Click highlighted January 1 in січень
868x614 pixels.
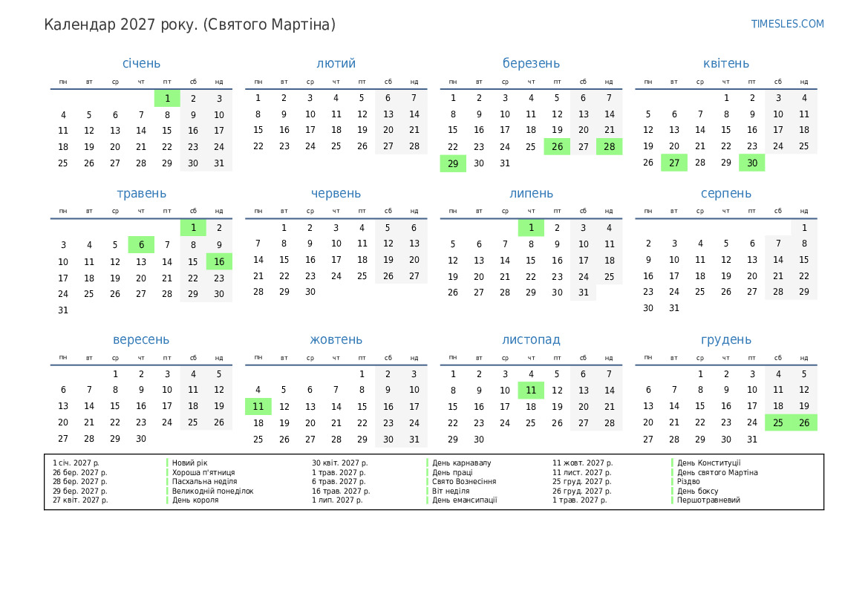pyautogui.click(x=167, y=98)
